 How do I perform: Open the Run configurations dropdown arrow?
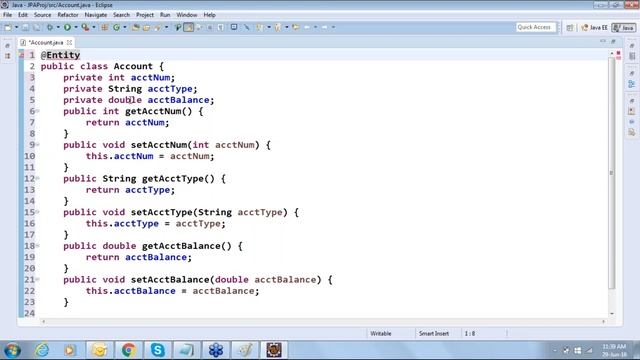pos(76,27)
